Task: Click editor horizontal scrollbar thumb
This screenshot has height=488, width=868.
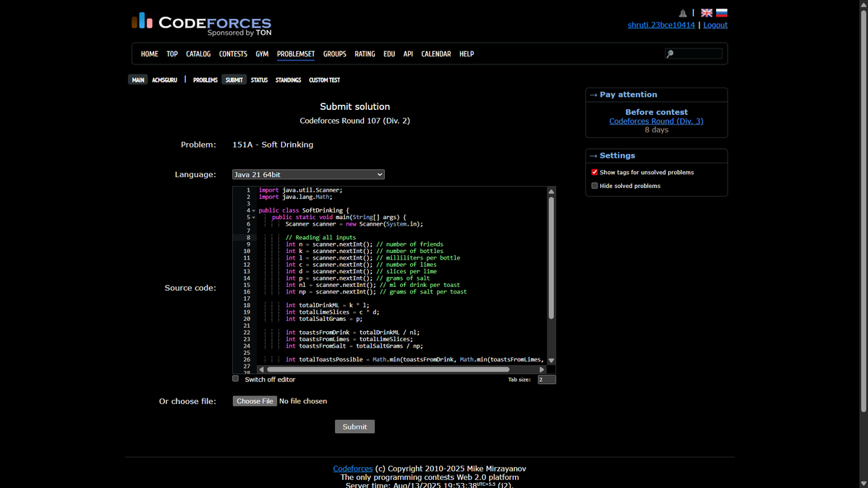Action: 388,369
